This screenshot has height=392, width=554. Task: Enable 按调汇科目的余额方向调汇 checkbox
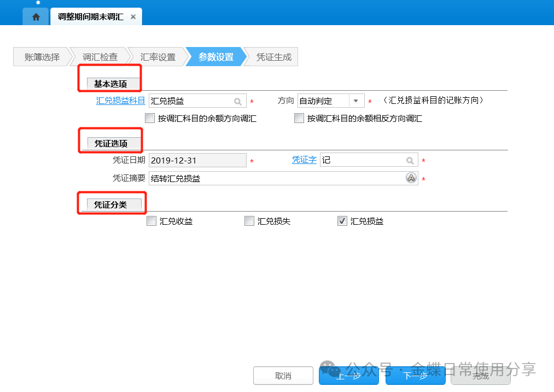tap(150, 118)
